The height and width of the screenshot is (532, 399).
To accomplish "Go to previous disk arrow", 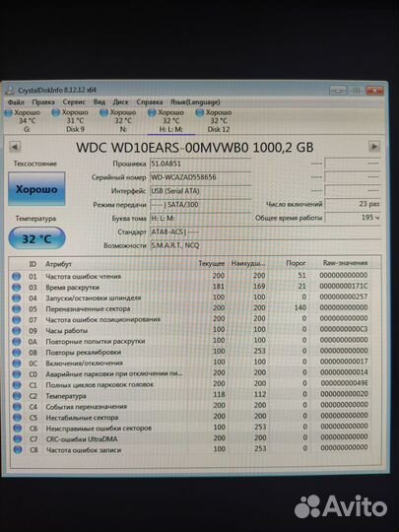I will [x=15, y=147].
